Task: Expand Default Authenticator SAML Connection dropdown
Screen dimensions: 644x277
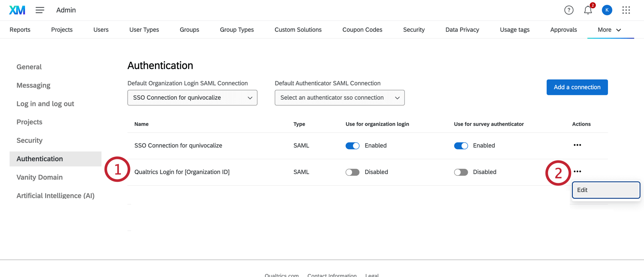Action: 339,98
